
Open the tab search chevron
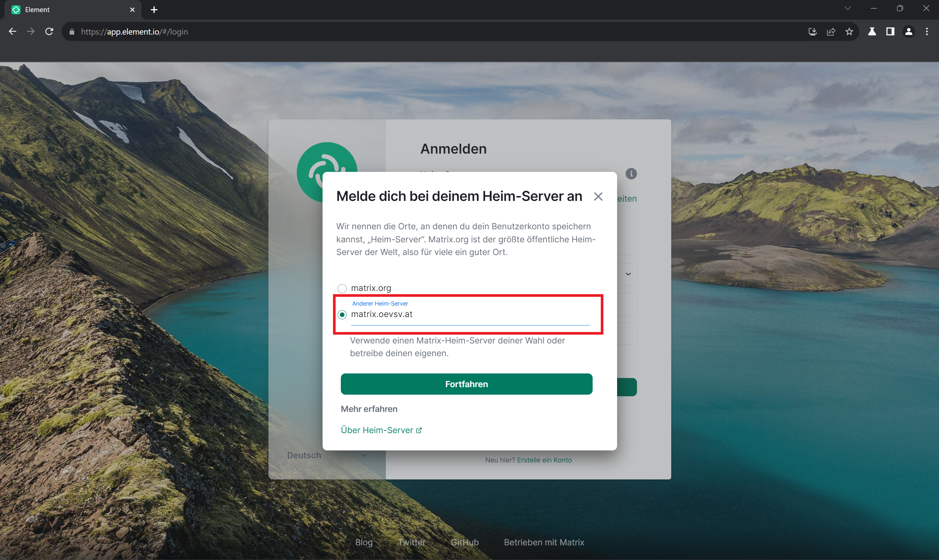tap(848, 8)
